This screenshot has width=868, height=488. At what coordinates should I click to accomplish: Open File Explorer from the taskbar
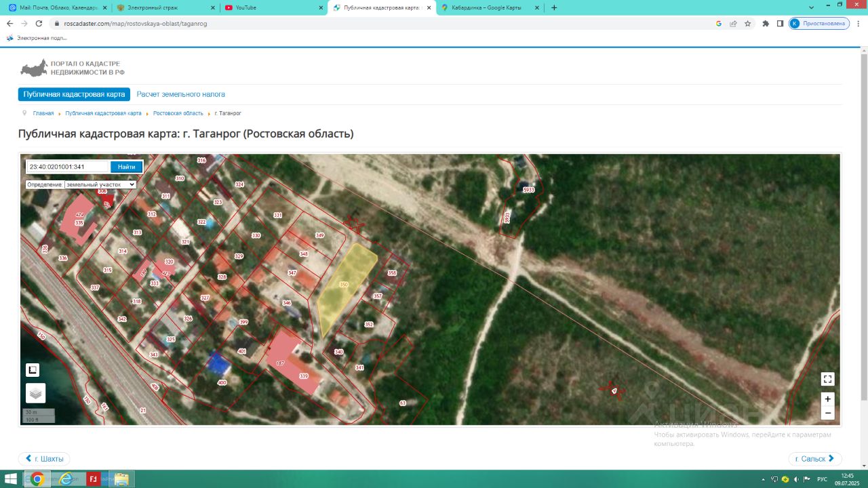[121, 479]
